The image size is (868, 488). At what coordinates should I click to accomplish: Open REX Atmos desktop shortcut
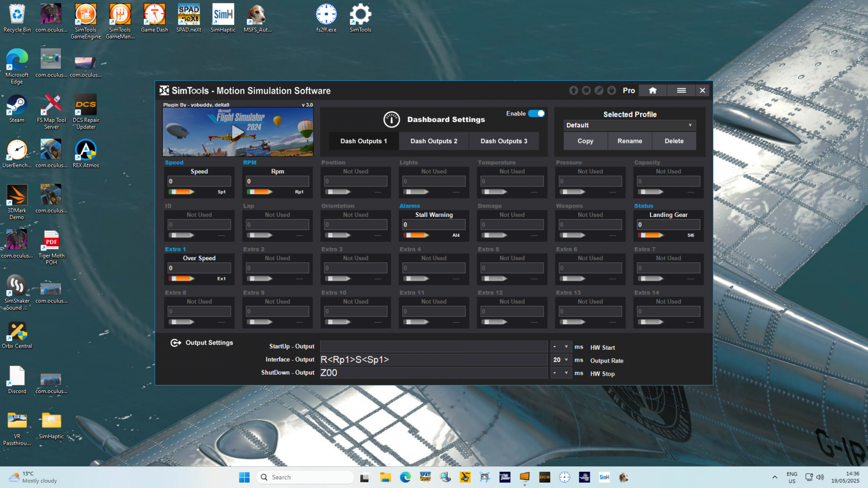pyautogui.click(x=86, y=154)
